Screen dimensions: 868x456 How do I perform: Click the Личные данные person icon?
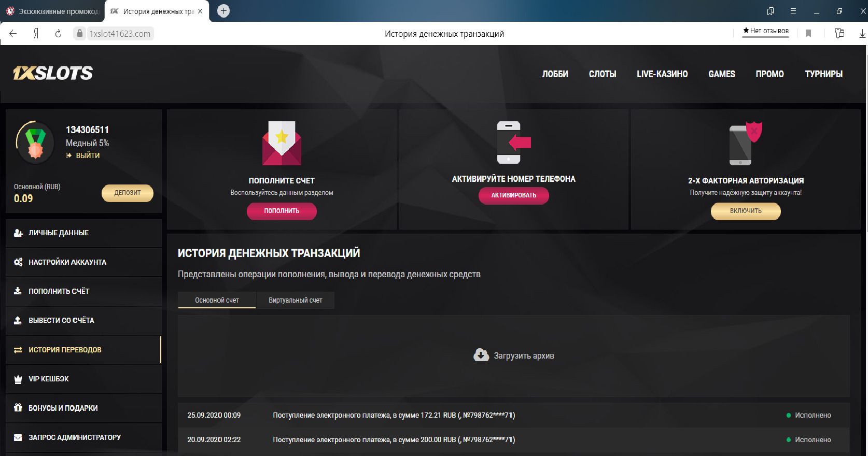coord(18,233)
